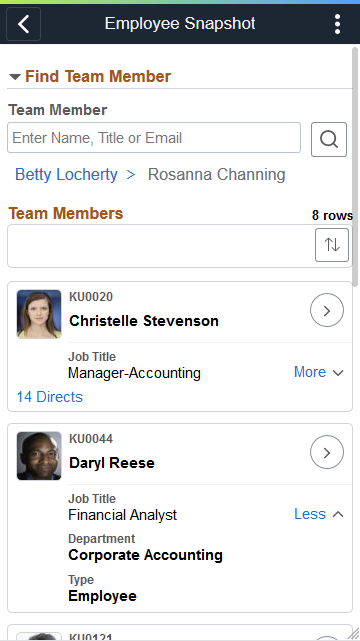Open the sort Team Members button

coord(332,245)
